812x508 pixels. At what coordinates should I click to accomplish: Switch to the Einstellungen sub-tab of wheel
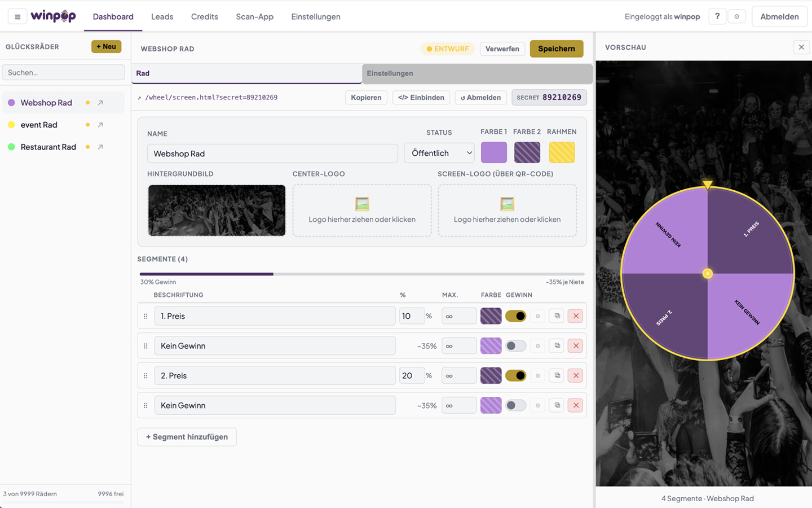click(x=476, y=73)
